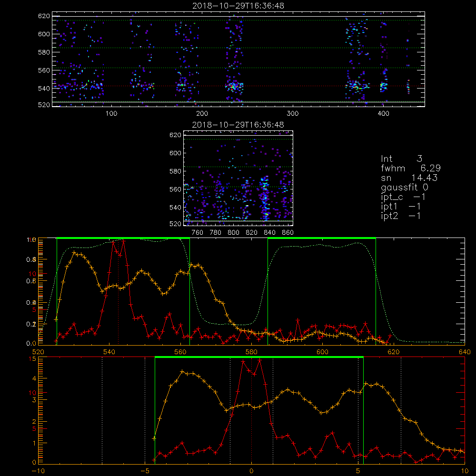
Task: Click the x-axis label 0 of bottom plot
Action: tap(251, 471)
